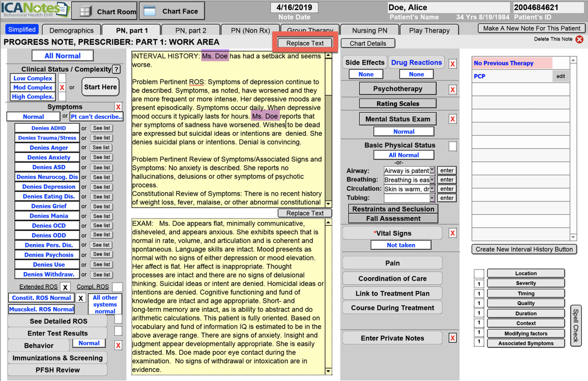Screen dimensions: 588x381
Task: Click the ICANotes logo
Action: pyautogui.click(x=35, y=10)
